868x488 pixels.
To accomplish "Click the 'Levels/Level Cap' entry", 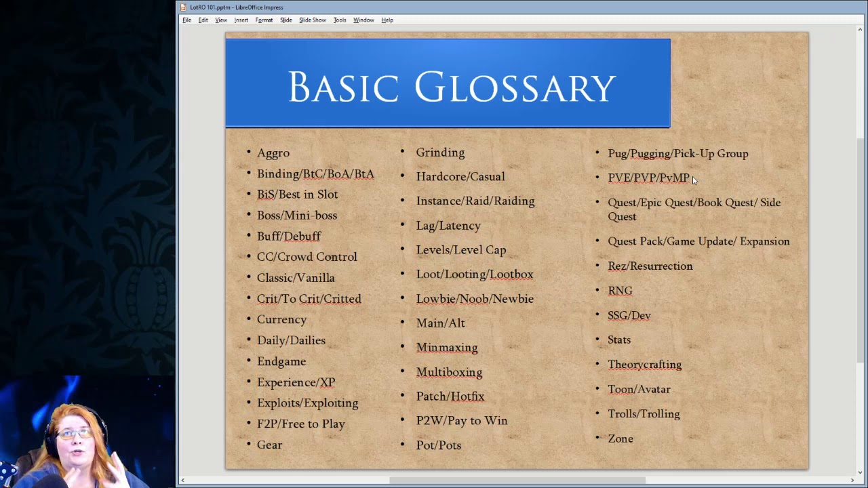I will pyautogui.click(x=461, y=250).
